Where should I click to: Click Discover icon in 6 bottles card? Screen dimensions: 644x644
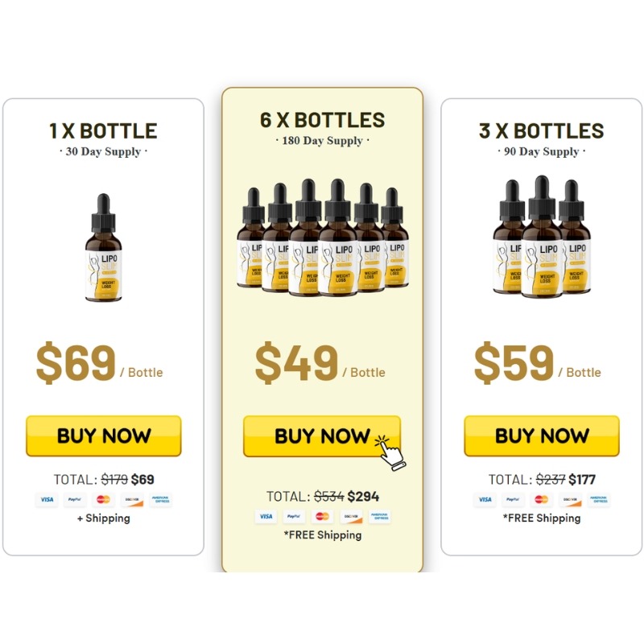click(x=351, y=517)
